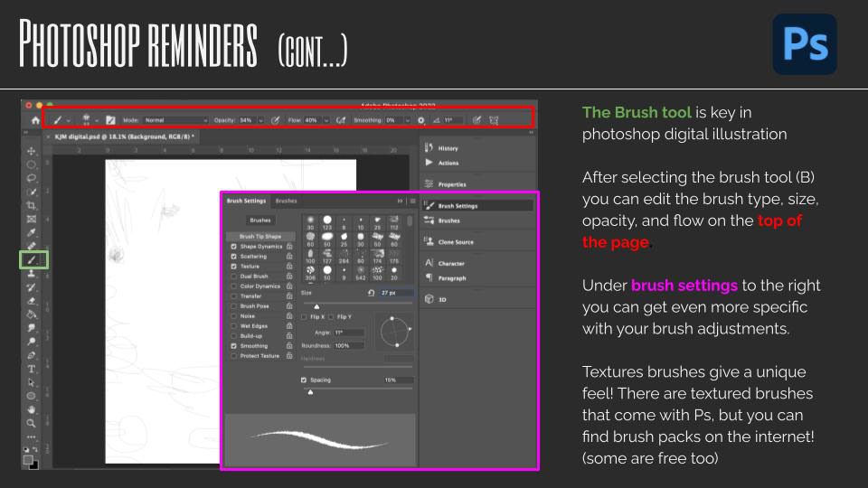This screenshot has width=868, height=488.
Task: Switch to the Brushes tab
Action: [x=287, y=201]
